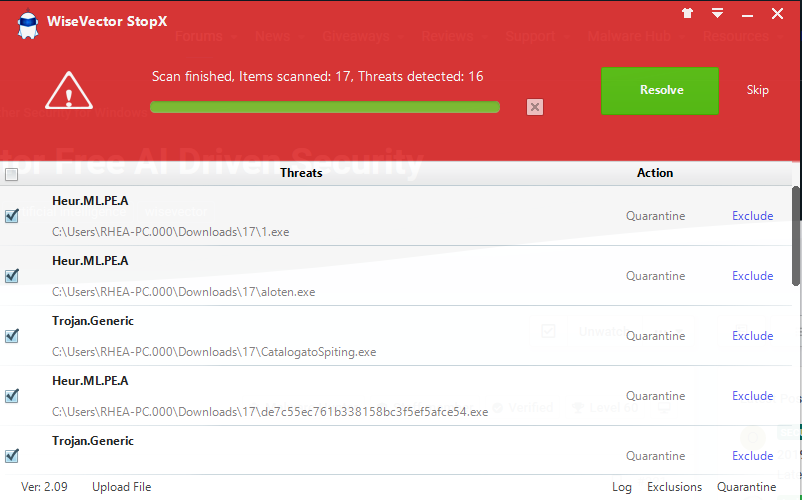Viewport: 802px width, 500px height.
Task: Close the WiseVector StopX window
Action: click(x=777, y=14)
